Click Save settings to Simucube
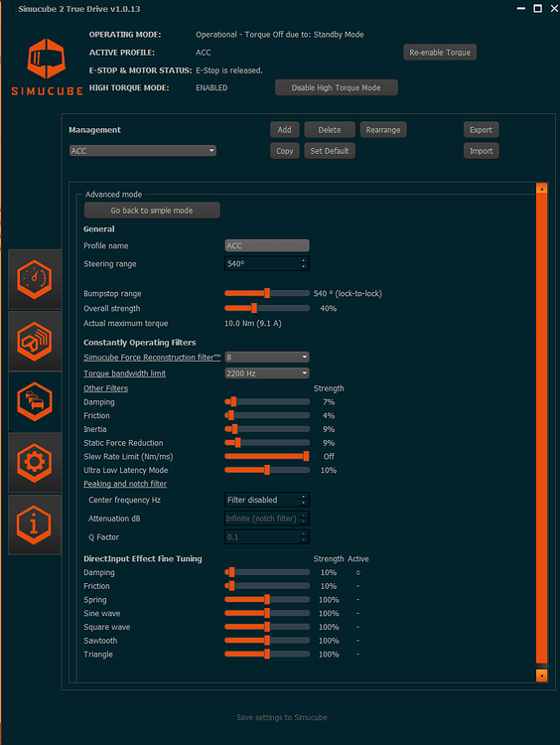Viewport: 560px width, 745px height. click(282, 717)
